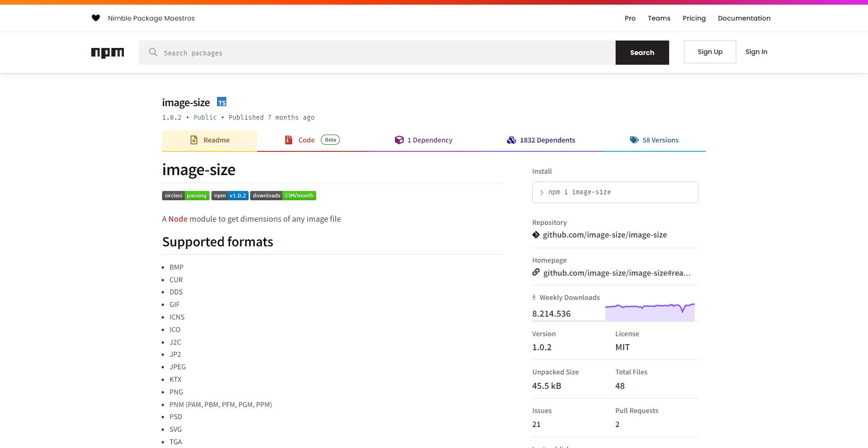Click the PNM (PAM, PBM, PFM, PGM, PPM) item

click(x=221, y=405)
